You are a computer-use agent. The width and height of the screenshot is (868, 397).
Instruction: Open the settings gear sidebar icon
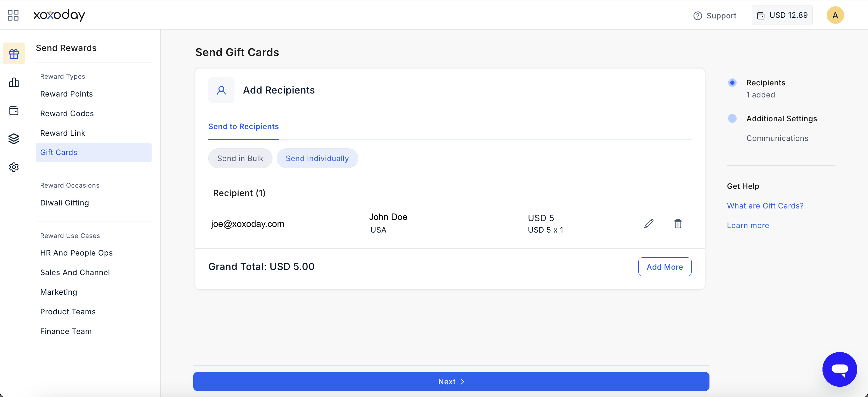point(14,167)
